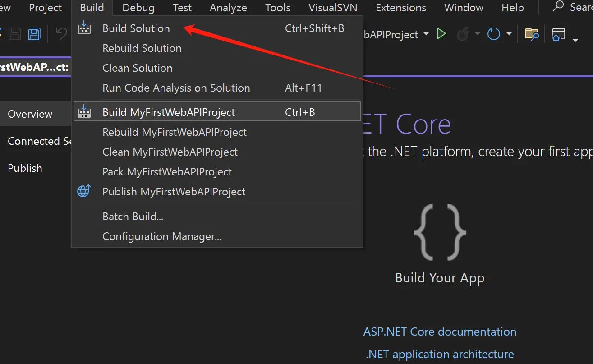Expand the Hot Reload options dropdown arrow
Viewport: 593px width, 364px height.
(477, 34)
